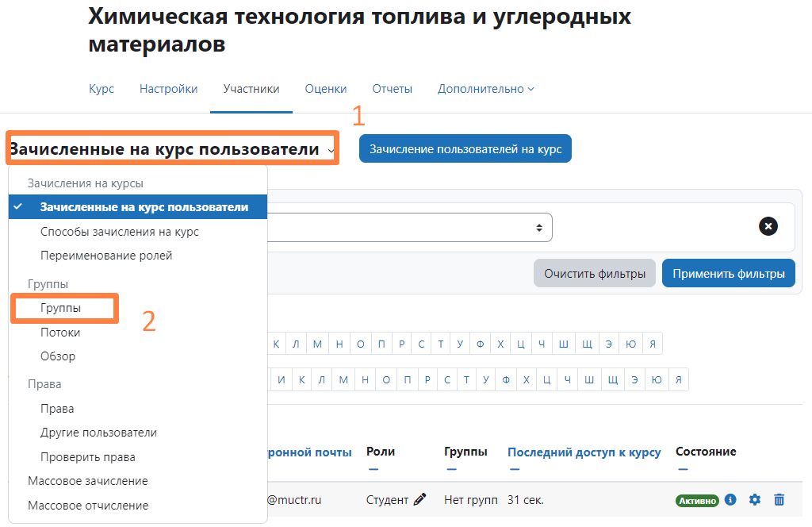Click the trash icon to unenrol user
812x527 pixels.
point(779,499)
